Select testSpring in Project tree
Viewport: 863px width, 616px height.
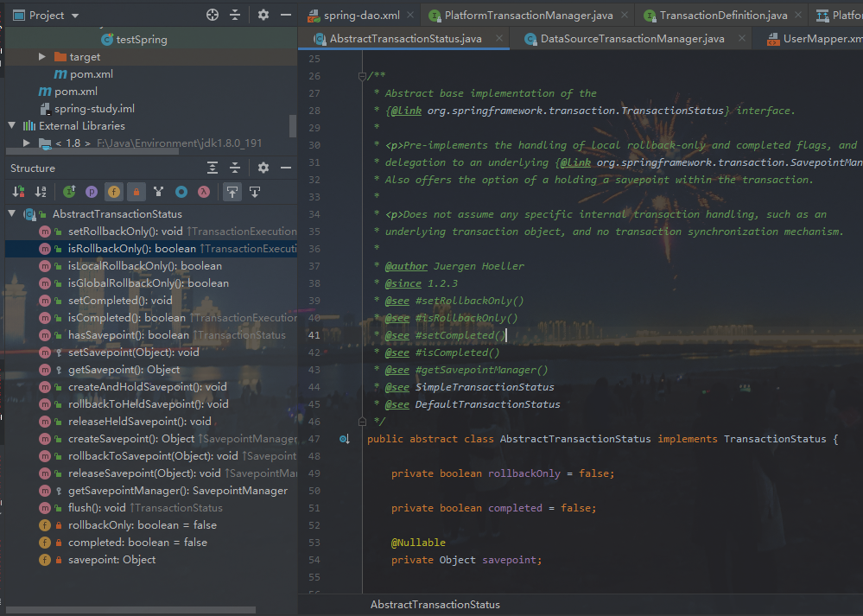[x=142, y=40]
